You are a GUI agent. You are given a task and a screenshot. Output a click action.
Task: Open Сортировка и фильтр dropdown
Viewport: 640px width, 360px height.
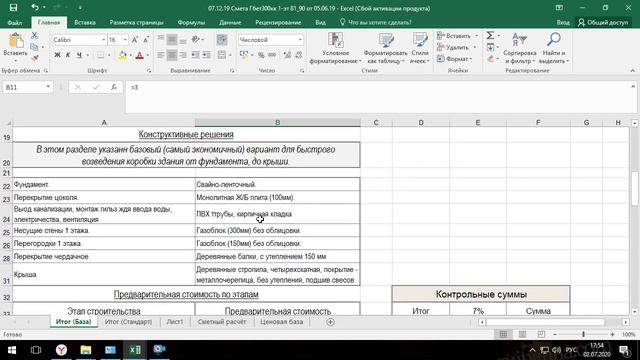[x=520, y=49]
